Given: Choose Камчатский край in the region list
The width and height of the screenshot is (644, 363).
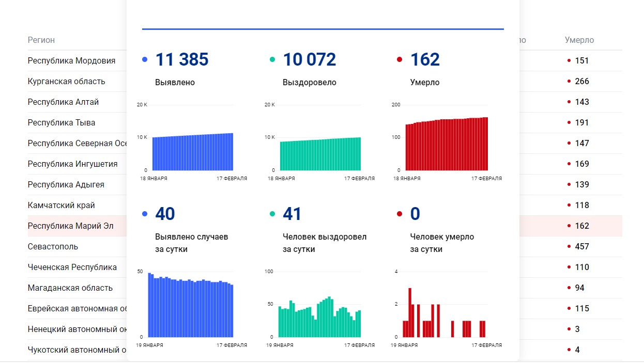Looking at the screenshot, I should click(x=62, y=205).
